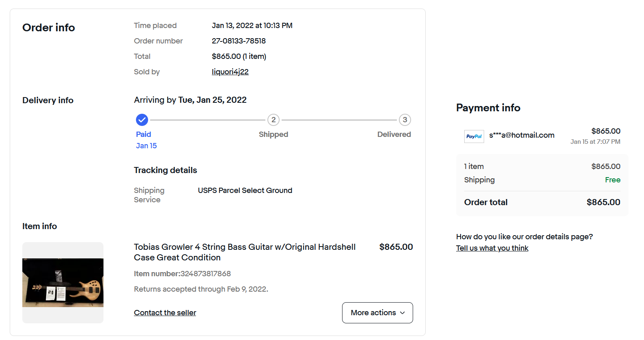
Task: Click the Tell us what you think link
Action: pos(492,248)
